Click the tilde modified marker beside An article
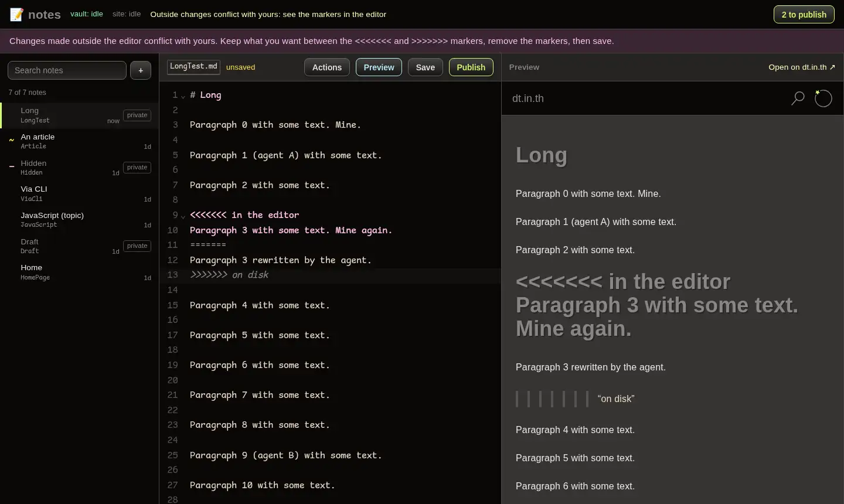Screen dimensions: 844x504 point(11,140)
